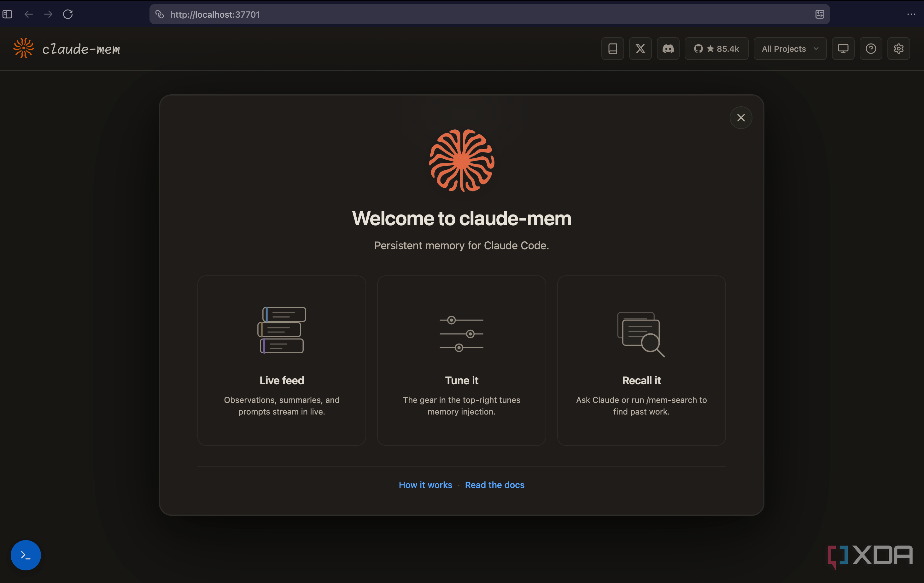Screen dimensions: 924x583
Task: Click the browser forward arrow
Action: tap(48, 14)
